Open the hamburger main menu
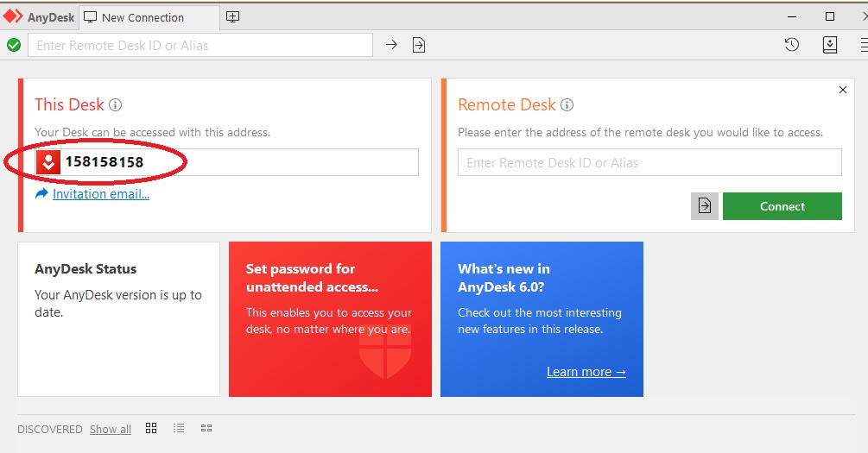Image resolution: width=868 pixels, height=453 pixels. pyautogui.click(x=860, y=45)
